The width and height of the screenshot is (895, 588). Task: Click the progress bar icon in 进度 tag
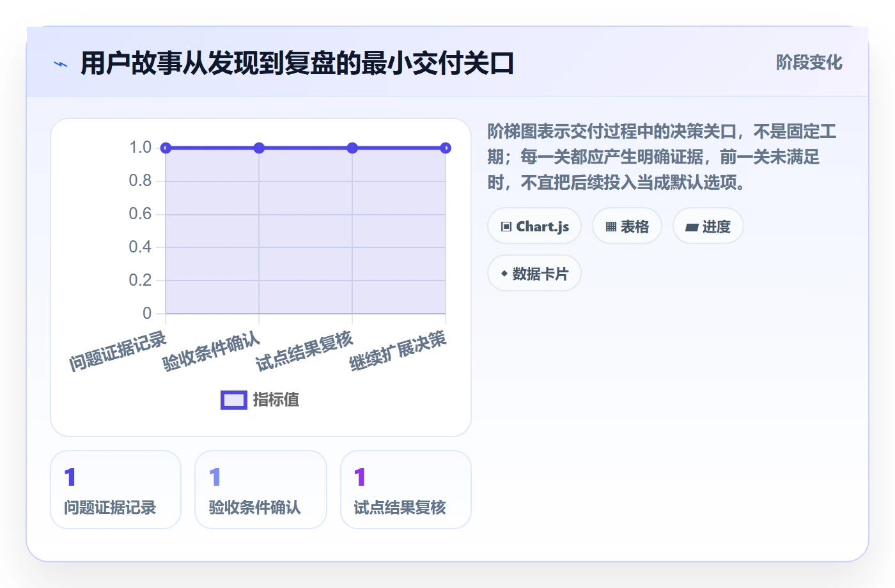[x=692, y=228]
